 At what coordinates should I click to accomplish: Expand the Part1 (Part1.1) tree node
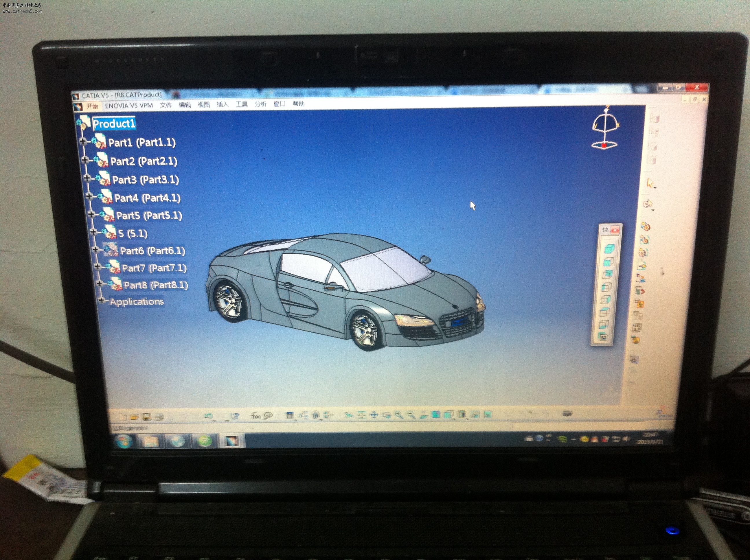[x=83, y=141]
